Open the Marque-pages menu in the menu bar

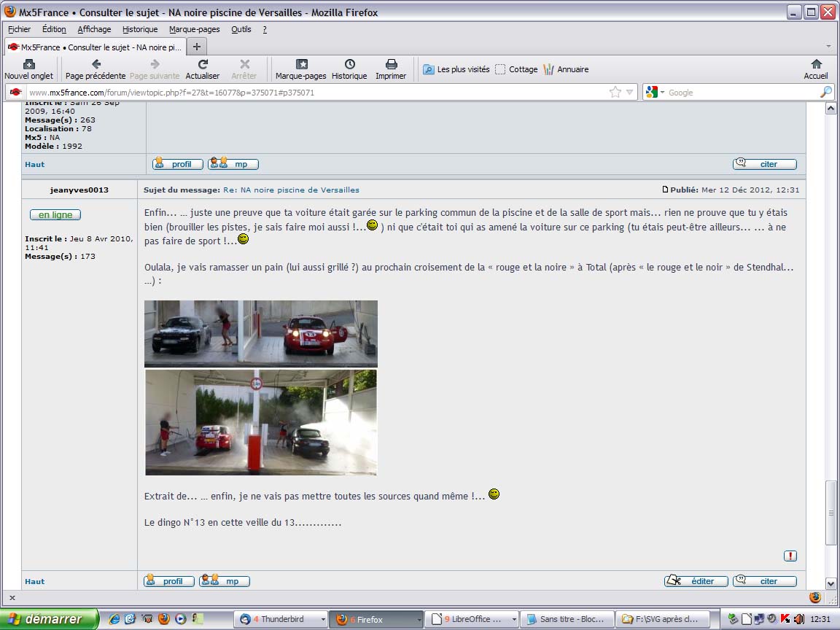[195, 29]
